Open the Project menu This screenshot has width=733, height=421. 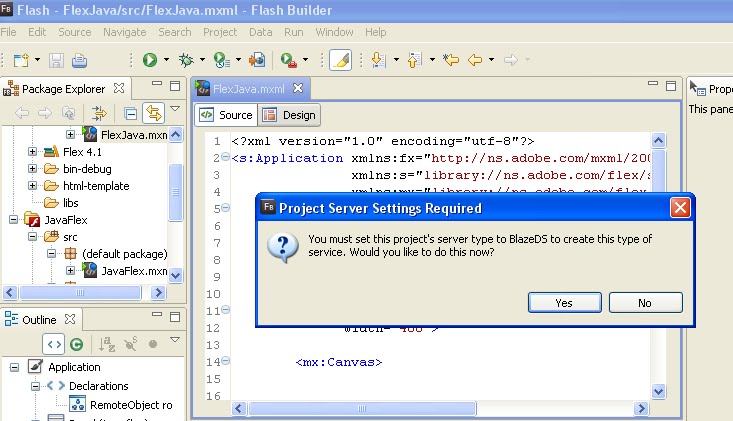click(220, 32)
